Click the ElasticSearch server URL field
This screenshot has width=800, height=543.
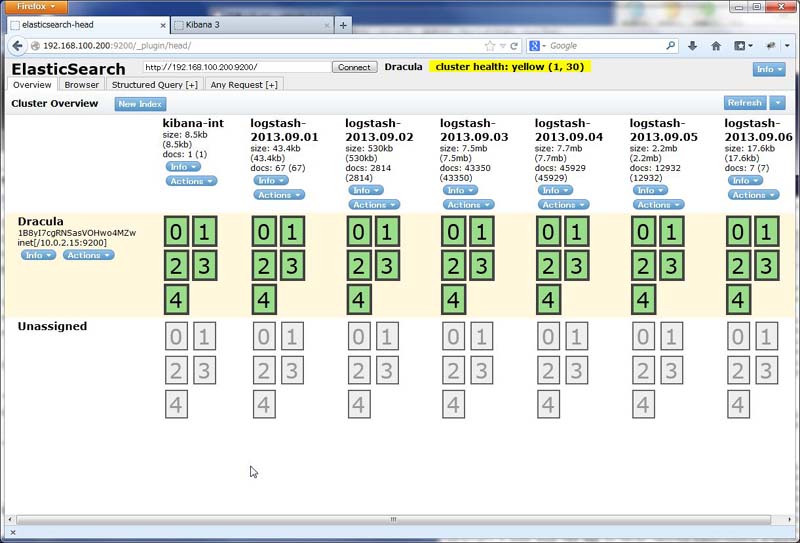coord(237,67)
